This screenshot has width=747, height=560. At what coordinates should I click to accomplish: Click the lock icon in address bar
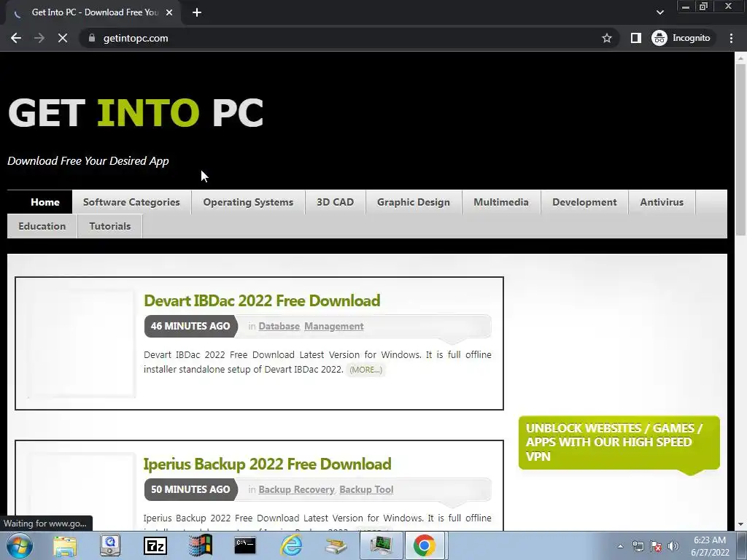coord(92,38)
